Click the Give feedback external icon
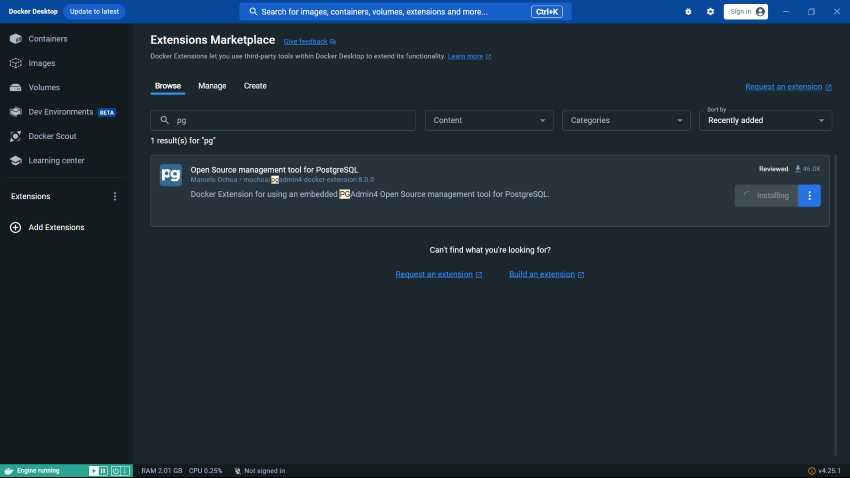Viewport: 850px width, 478px height. point(333,42)
